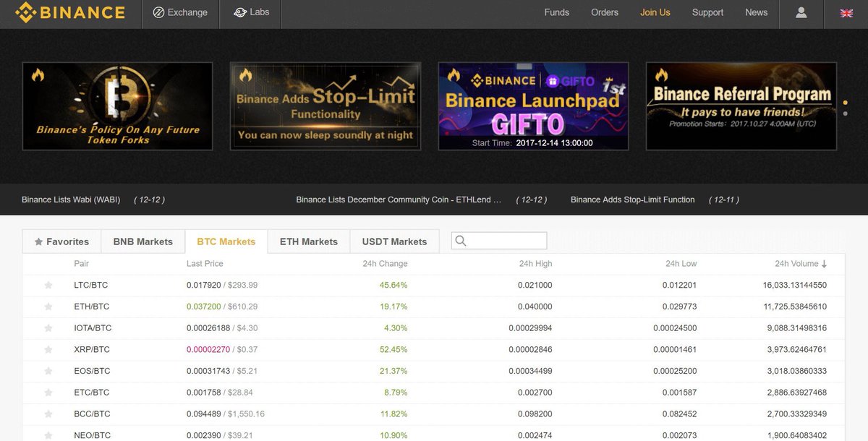Image resolution: width=868 pixels, height=441 pixels.
Task: Open the Binance Launchpad GIFTO banner
Action: tap(533, 106)
